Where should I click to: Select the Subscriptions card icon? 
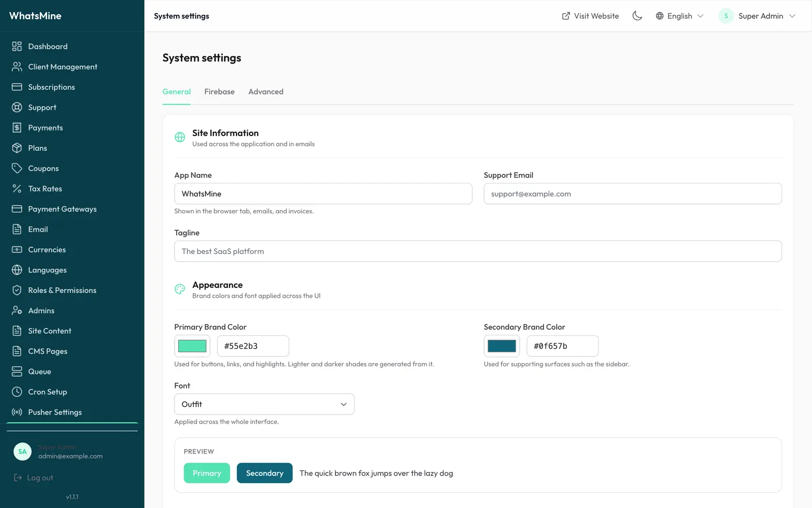[17, 87]
